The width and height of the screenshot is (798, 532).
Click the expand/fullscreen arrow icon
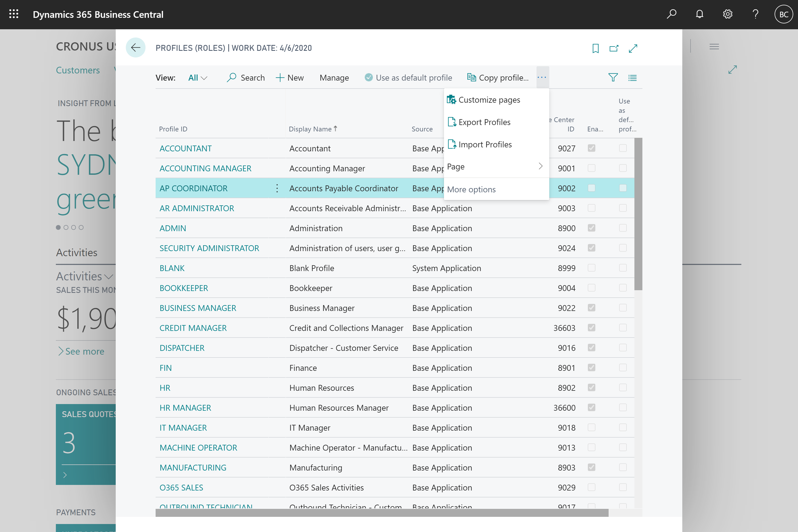click(x=634, y=48)
